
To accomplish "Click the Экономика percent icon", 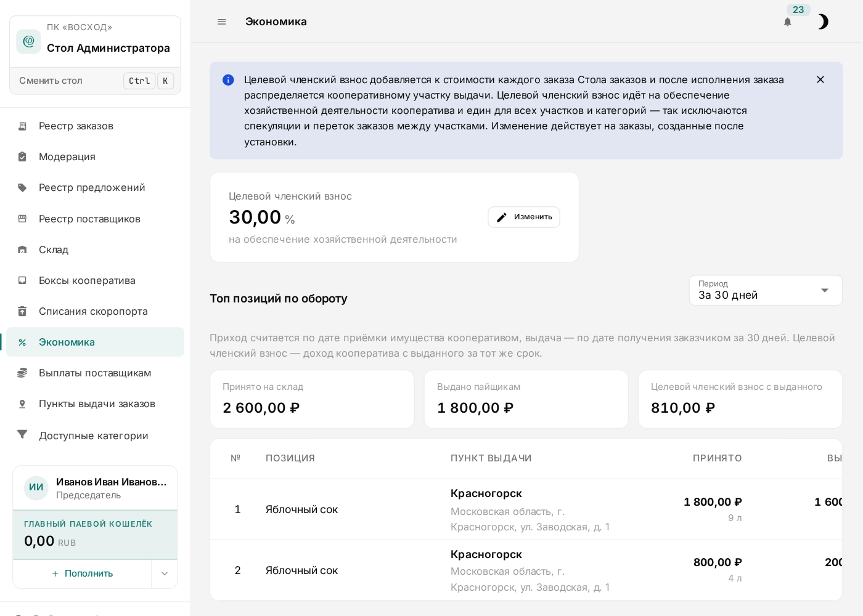I will [x=22, y=342].
